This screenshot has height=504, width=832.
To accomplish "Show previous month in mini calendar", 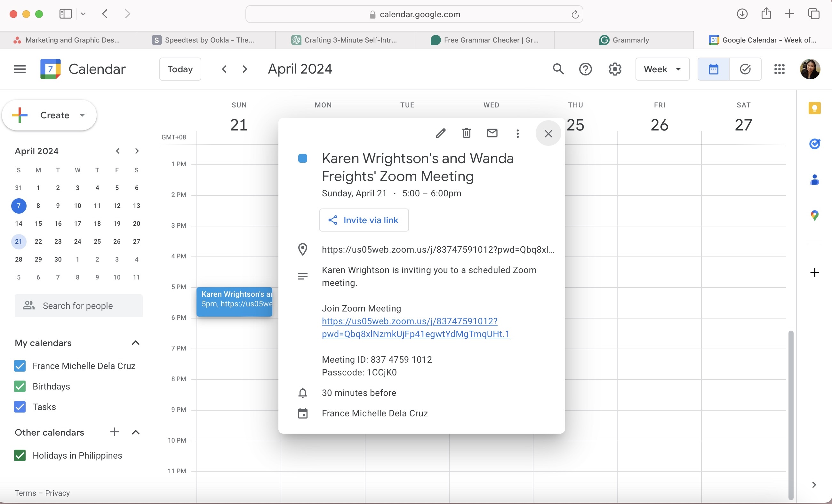I will pos(117,151).
